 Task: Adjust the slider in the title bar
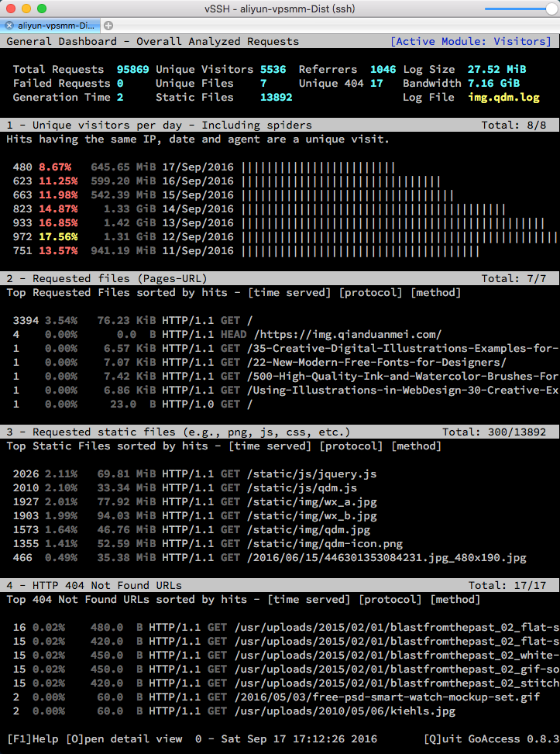551,9
